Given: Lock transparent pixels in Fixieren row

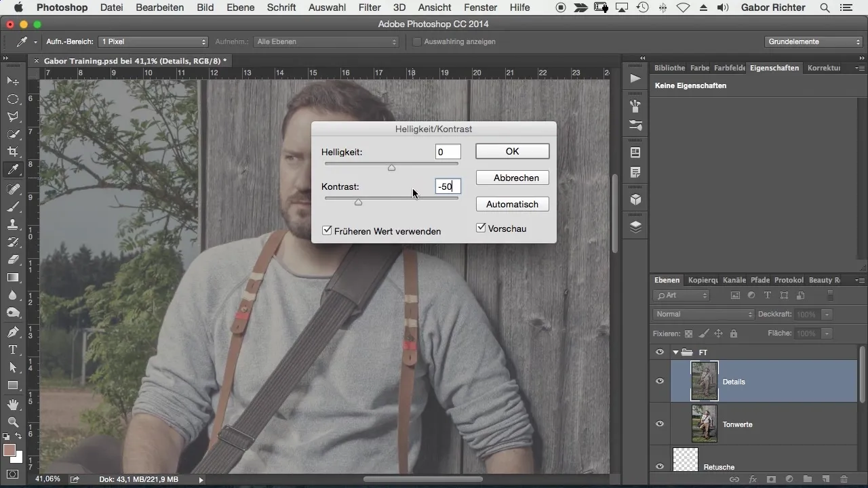Looking at the screenshot, I should [689, 333].
